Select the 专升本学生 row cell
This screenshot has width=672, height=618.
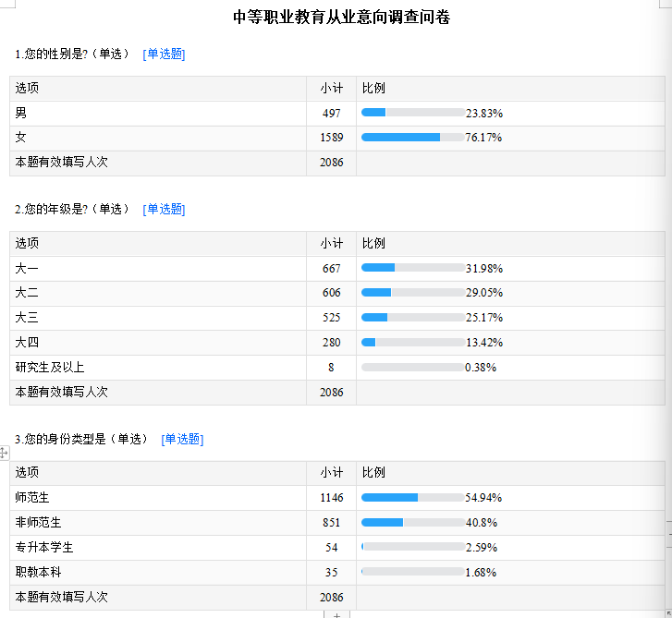pos(43,547)
